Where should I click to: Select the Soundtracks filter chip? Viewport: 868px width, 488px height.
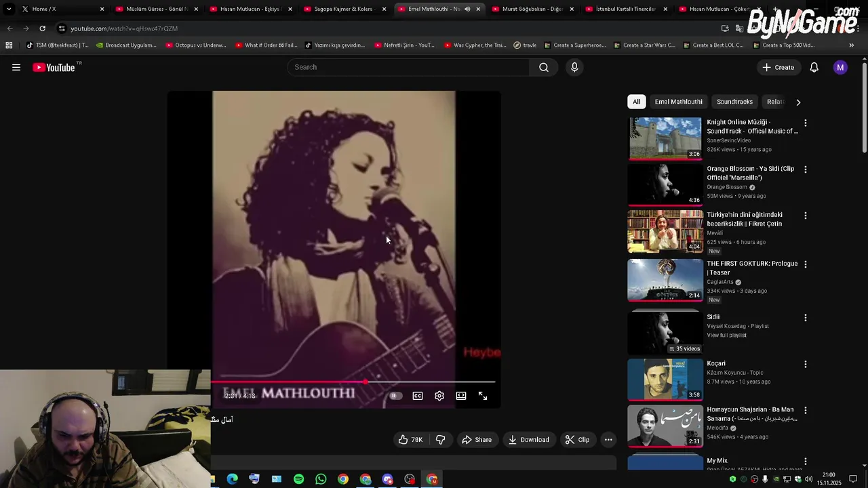click(x=734, y=102)
